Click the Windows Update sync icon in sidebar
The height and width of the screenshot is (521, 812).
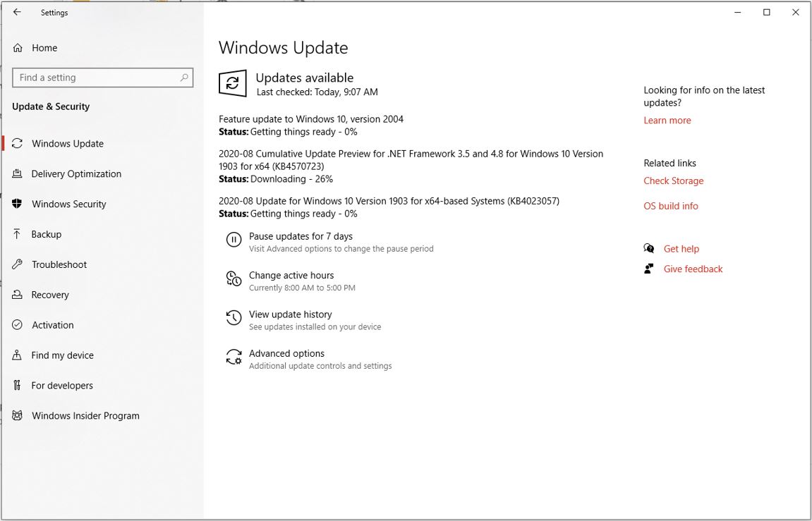[x=17, y=143]
